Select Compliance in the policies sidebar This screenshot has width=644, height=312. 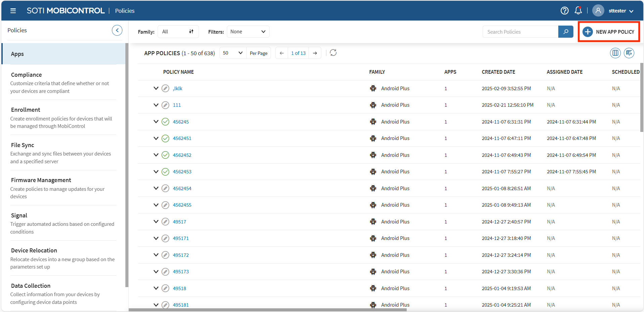(27, 75)
